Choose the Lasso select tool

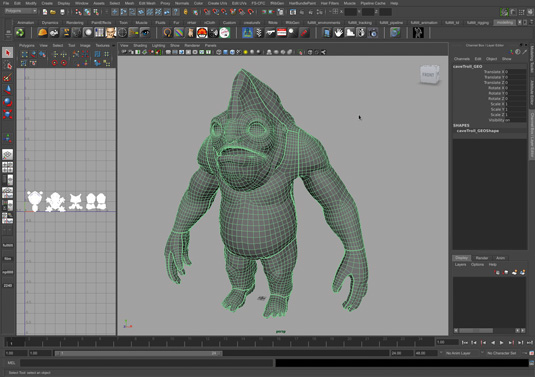tap(8, 65)
